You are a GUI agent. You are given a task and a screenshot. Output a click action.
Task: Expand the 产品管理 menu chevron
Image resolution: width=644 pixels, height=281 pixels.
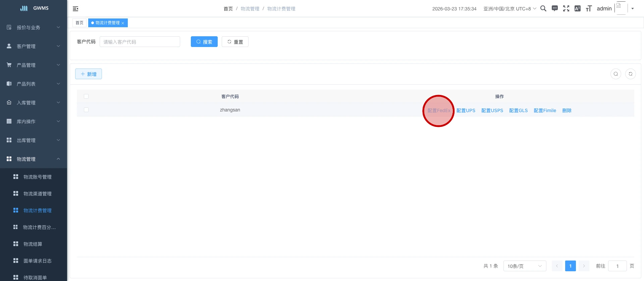pos(58,65)
